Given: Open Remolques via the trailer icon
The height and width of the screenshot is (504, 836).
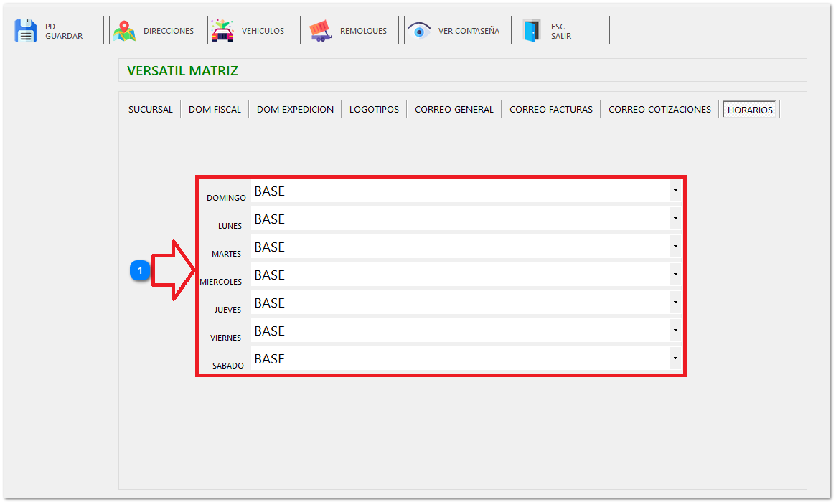Looking at the screenshot, I should (x=321, y=31).
